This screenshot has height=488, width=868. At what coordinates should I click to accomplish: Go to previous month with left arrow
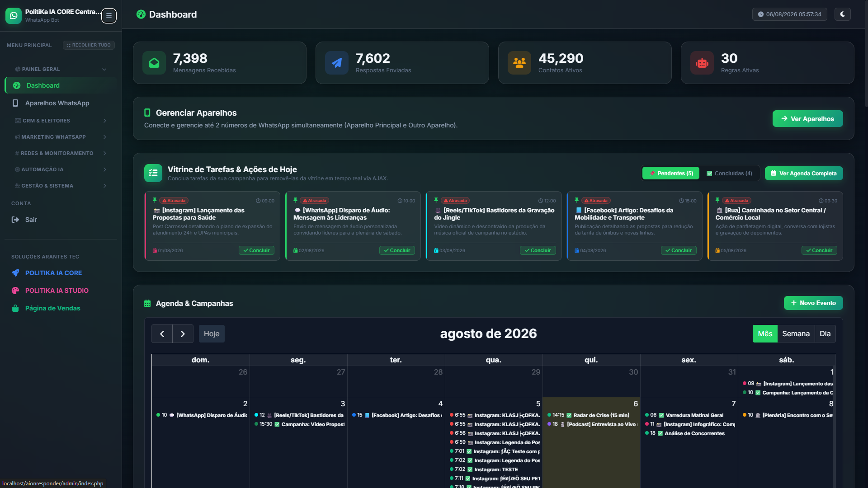click(162, 333)
